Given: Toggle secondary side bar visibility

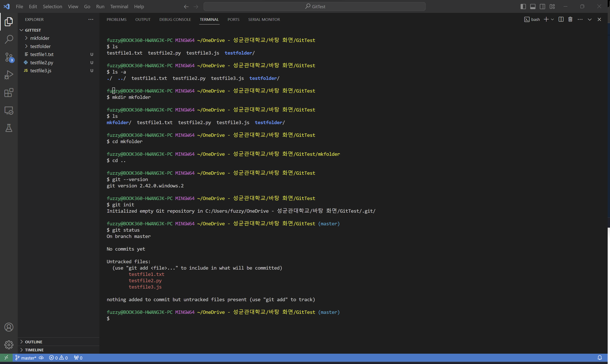Looking at the screenshot, I should pyautogui.click(x=542, y=7).
